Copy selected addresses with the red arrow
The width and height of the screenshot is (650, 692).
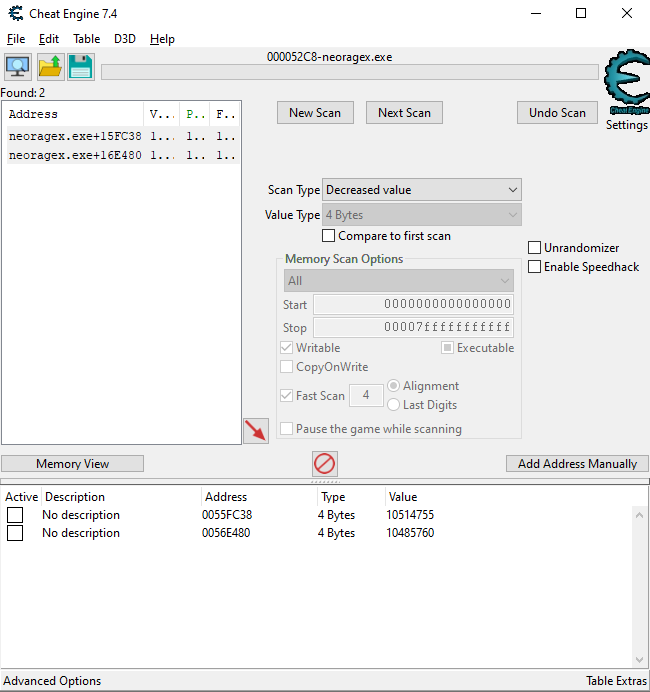(x=256, y=431)
